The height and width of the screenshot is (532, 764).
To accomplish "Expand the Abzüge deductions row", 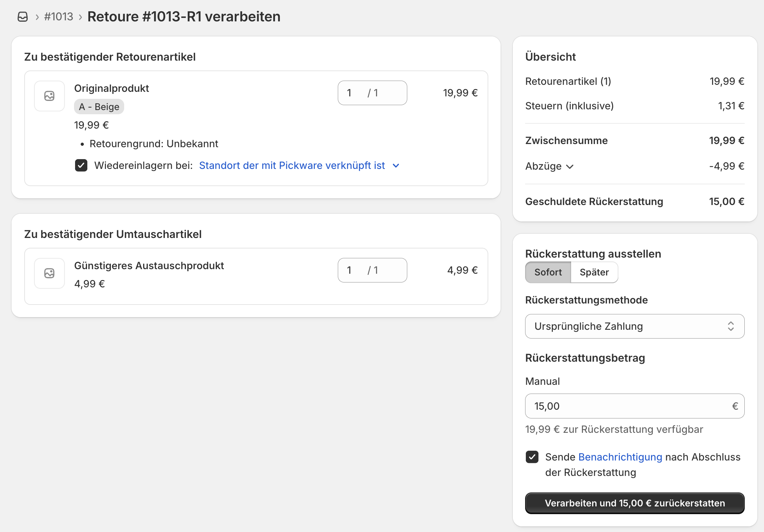I will pos(543,166).
